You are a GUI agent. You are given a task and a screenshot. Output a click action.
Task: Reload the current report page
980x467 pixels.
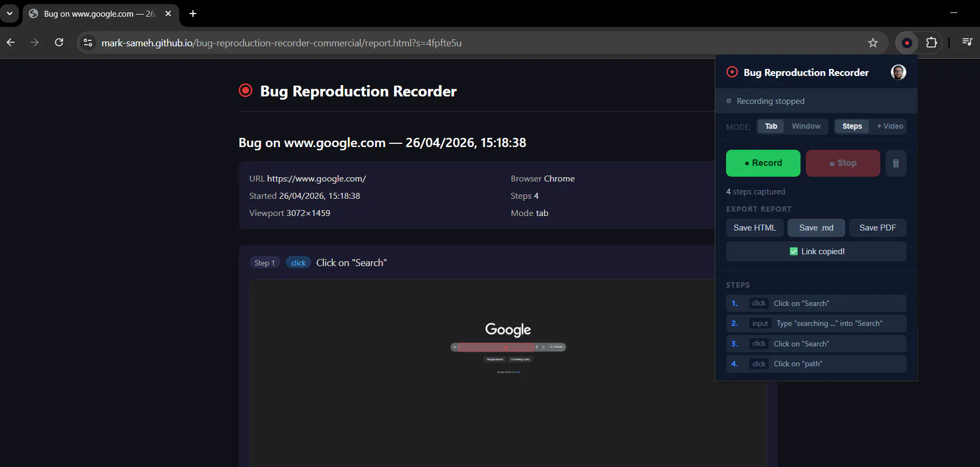pyautogui.click(x=59, y=43)
